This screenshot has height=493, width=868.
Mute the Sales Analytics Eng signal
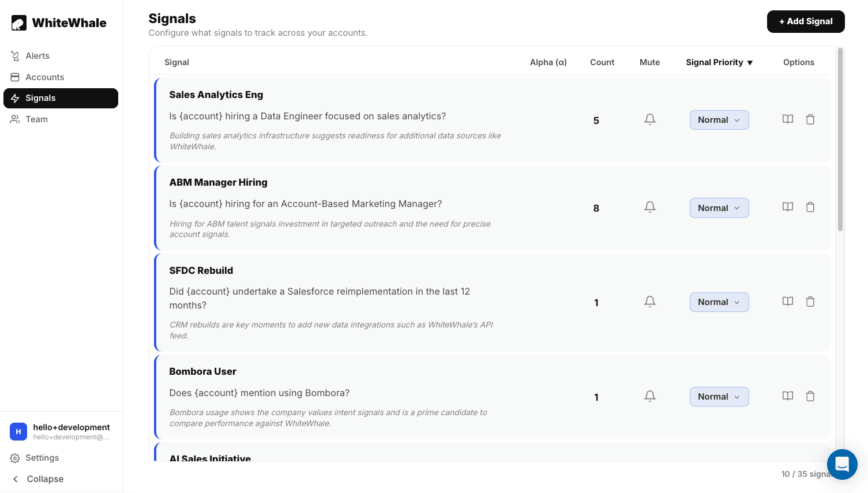650,119
